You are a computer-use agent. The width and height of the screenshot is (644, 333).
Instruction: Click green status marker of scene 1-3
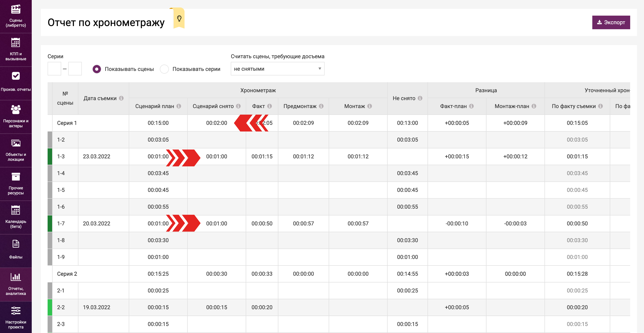[50, 156]
